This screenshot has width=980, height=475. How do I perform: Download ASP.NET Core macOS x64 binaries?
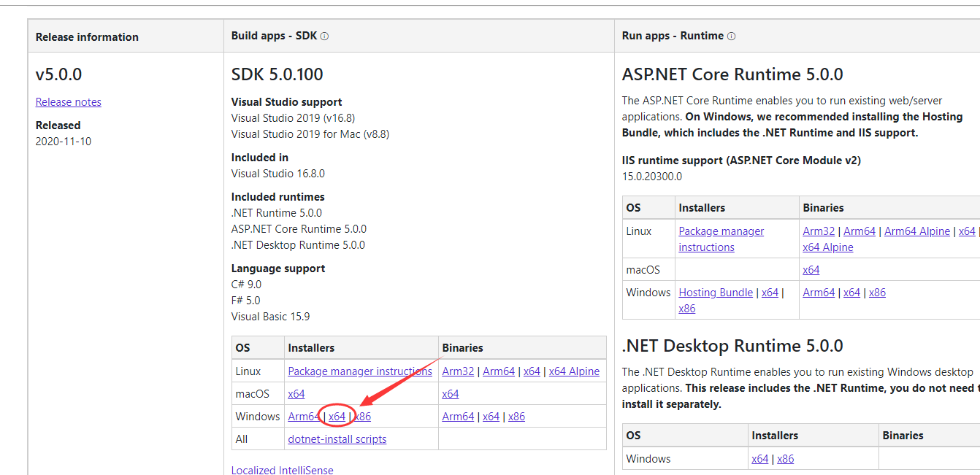point(811,270)
